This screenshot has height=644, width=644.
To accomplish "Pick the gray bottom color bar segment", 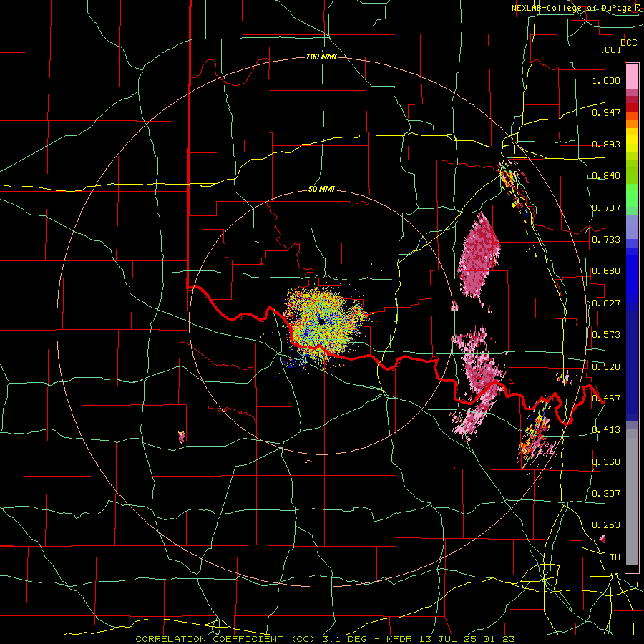I will click(x=632, y=497).
